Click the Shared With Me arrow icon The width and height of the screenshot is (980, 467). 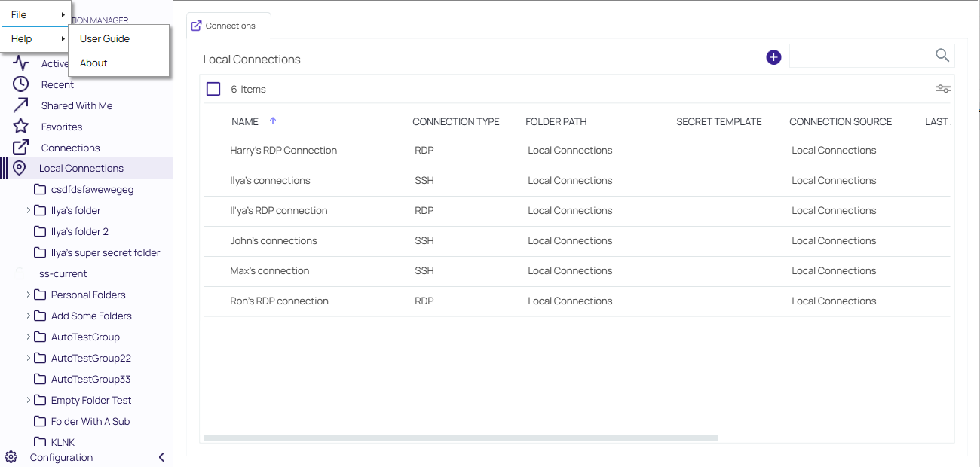[20, 105]
